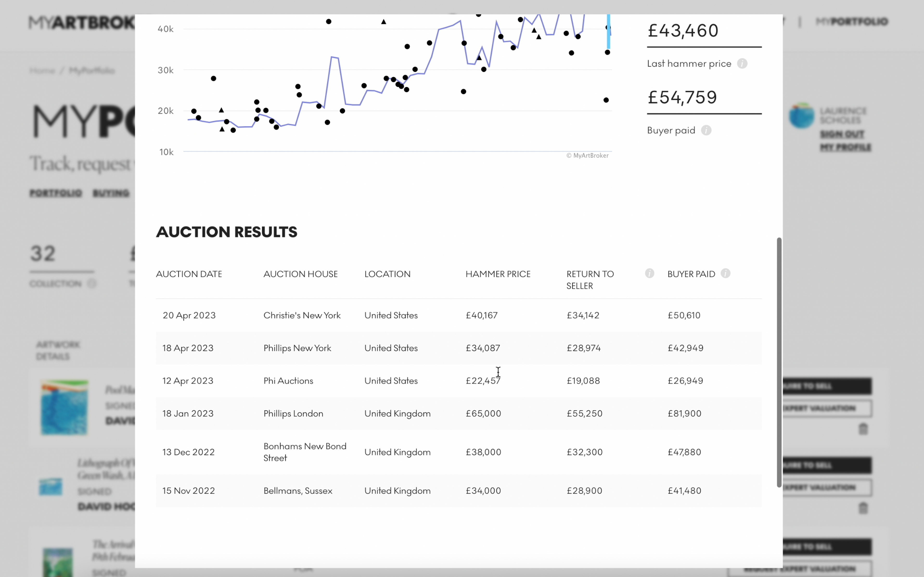
Task: Open the MY PROFILE link
Action: (x=846, y=147)
